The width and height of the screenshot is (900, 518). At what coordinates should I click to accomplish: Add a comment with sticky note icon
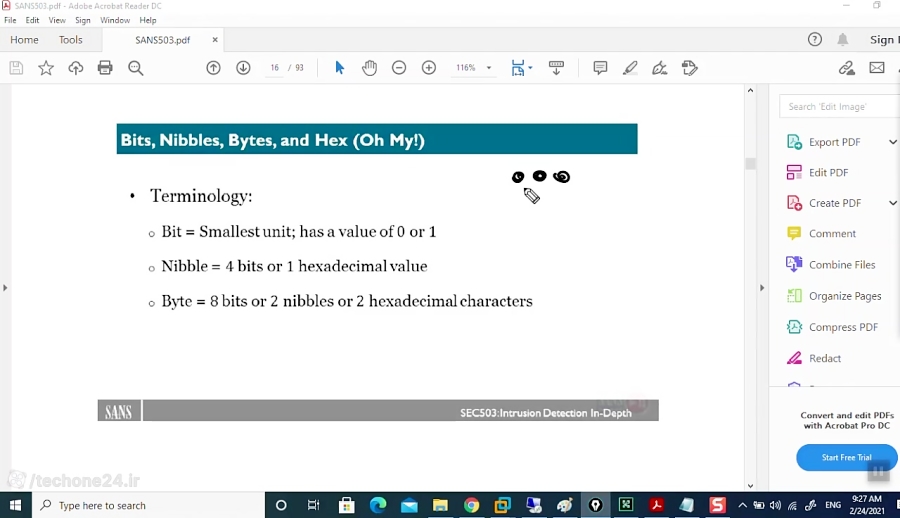[600, 68]
